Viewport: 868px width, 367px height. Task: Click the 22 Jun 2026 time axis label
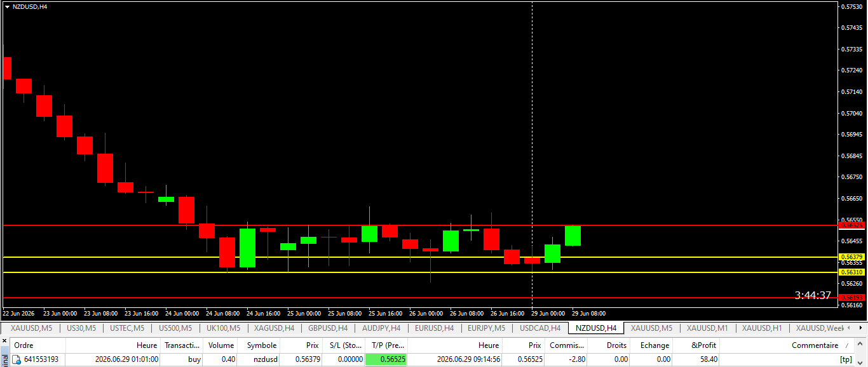click(x=18, y=313)
